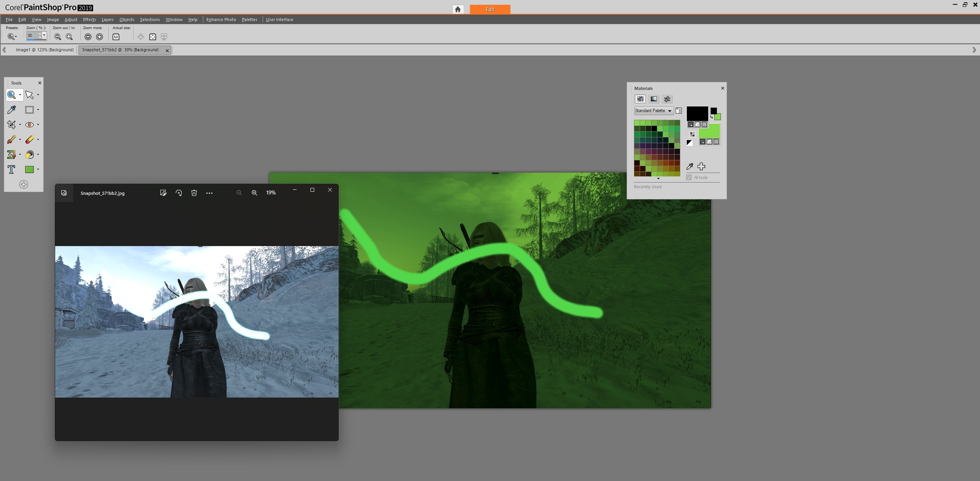Select the Crop tool
This screenshot has width=980, height=481.
[11, 125]
